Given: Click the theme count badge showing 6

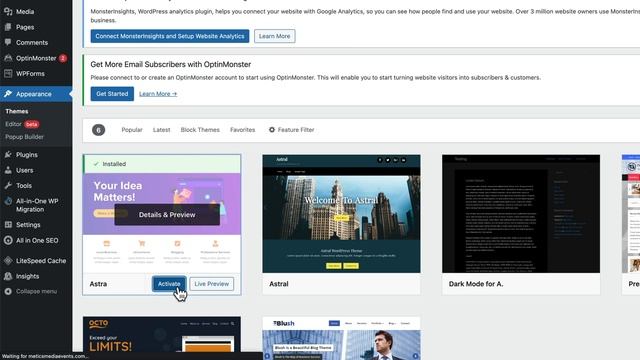Looking at the screenshot, I should click(98, 130).
